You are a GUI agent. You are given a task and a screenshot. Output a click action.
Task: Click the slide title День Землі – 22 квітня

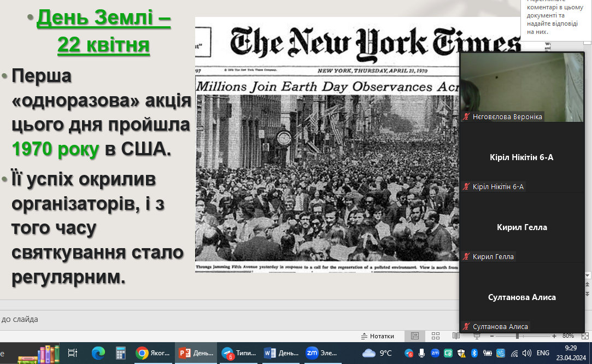[103, 31]
